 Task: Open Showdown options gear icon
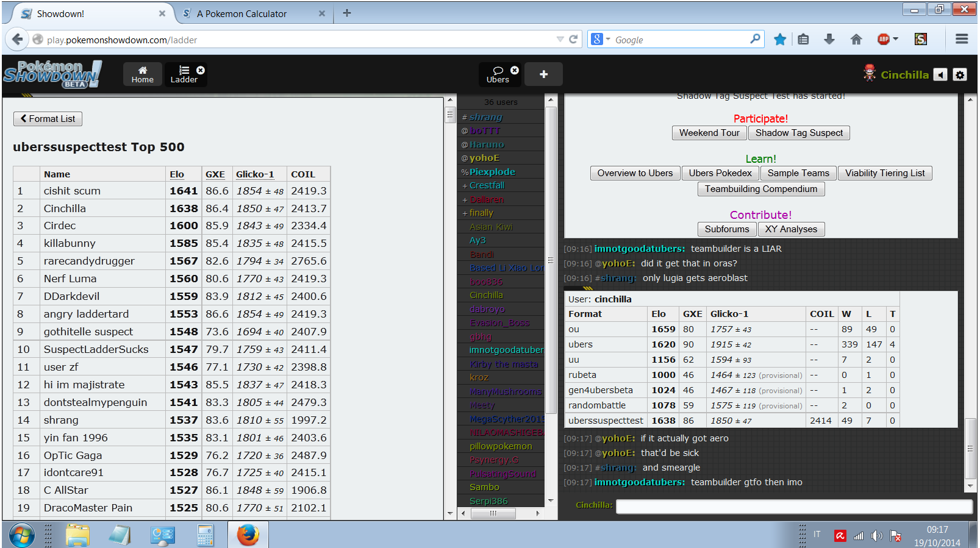[x=960, y=75]
